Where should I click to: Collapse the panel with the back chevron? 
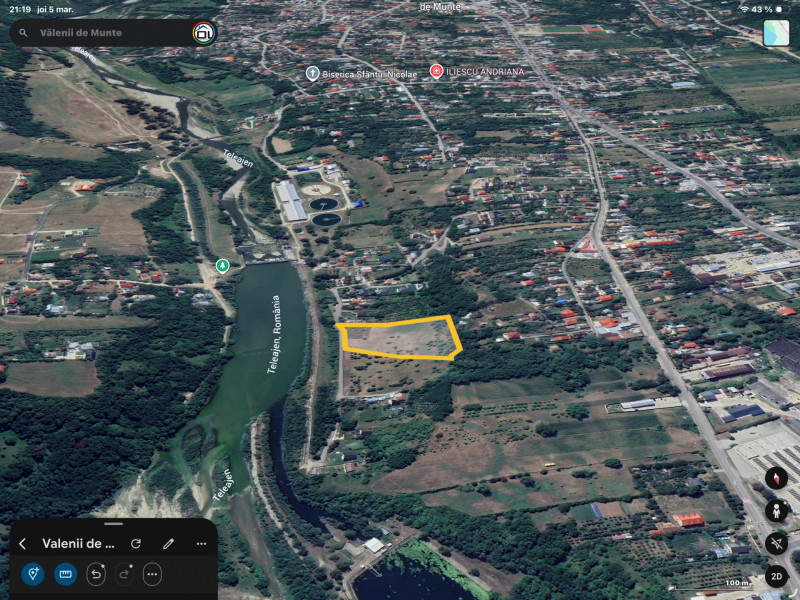coord(22,543)
